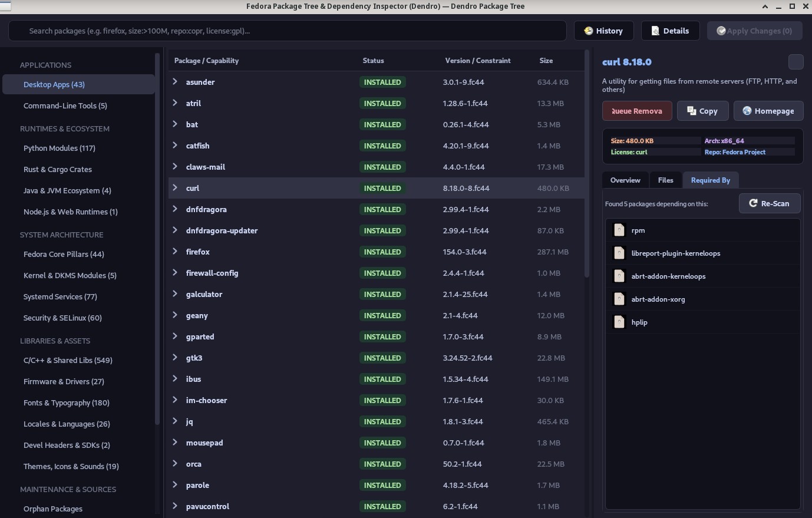Expand the catfish dependencies
The width and height of the screenshot is (812, 518).
(x=175, y=146)
